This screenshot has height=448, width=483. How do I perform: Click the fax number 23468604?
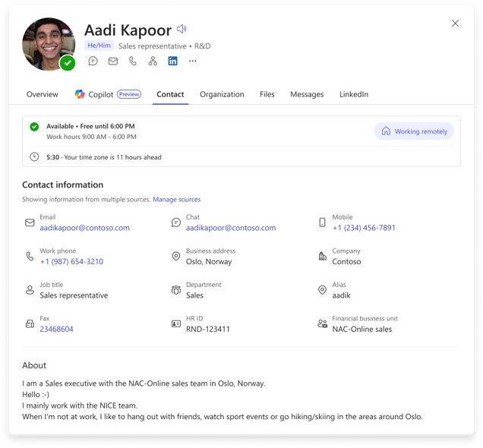[x=56, y=329]
